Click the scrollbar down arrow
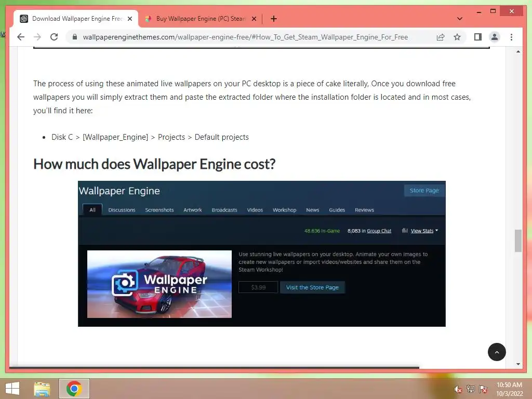532x399 pixels. pos(518,364)
